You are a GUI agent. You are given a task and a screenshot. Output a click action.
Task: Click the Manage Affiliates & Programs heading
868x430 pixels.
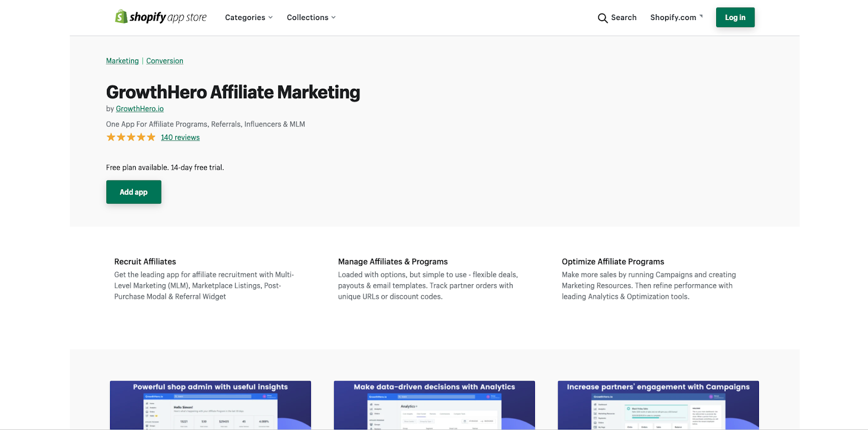(x=393, y=261)
